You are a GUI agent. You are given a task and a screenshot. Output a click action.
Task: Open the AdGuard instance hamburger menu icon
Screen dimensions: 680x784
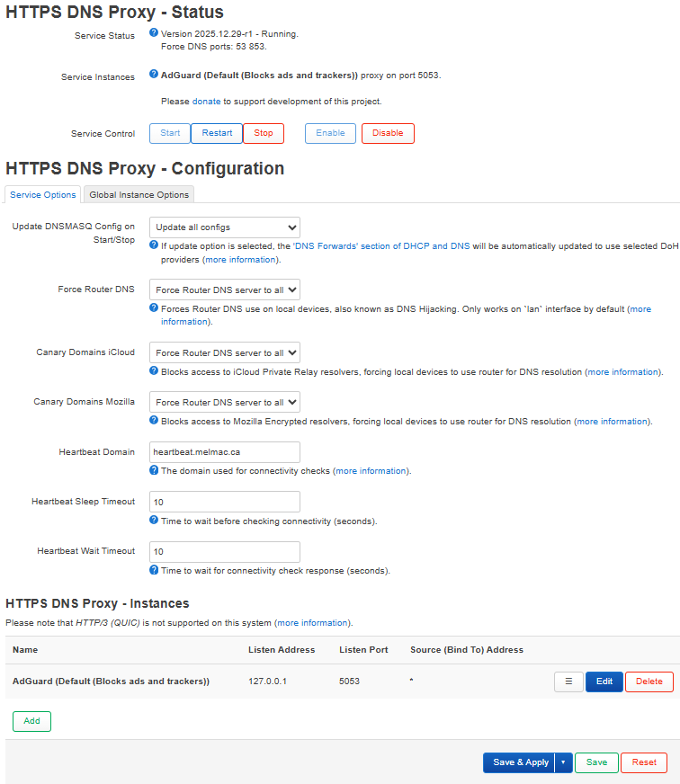click(x=568, y=682)
